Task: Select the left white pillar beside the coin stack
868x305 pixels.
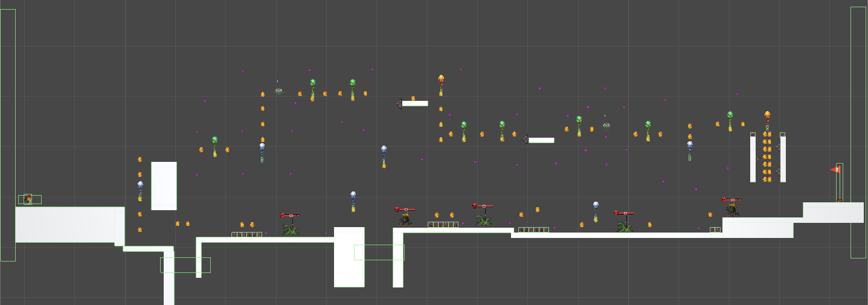Action: 753,159
